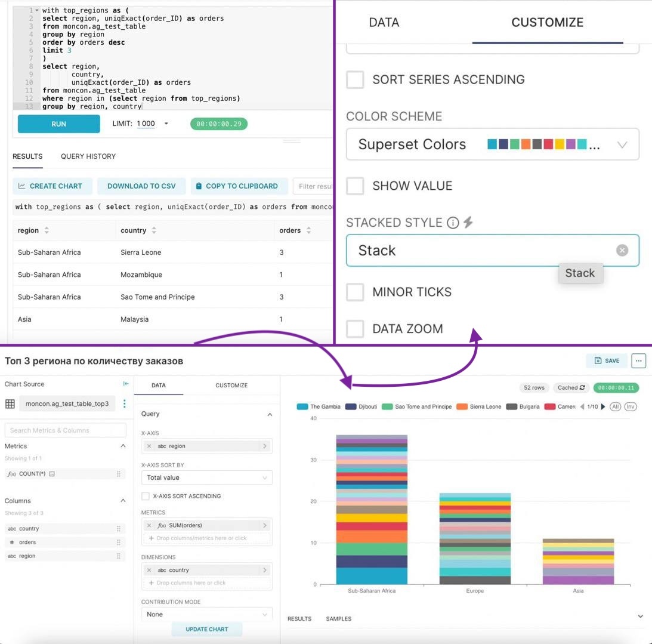Open the SQL Lab Results tab
The image size is (652, 644).
27,156
